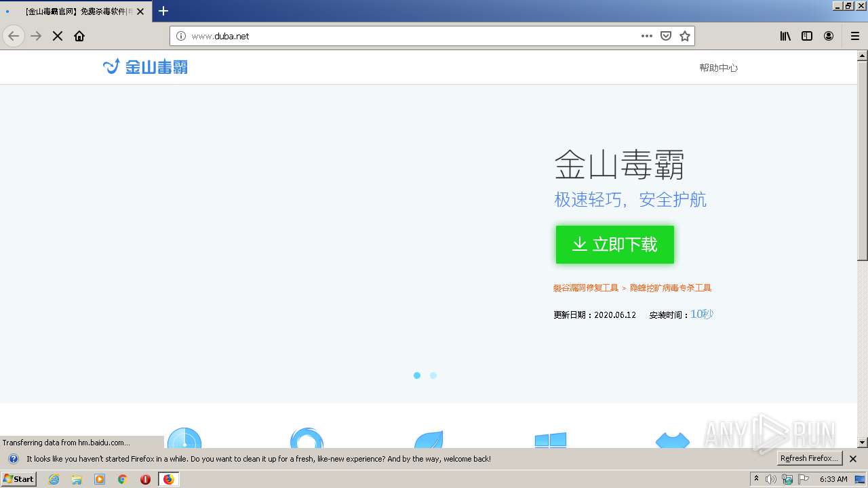Click the 更新日期：2020.06.12 text
Screen dimensions: 868x488
[595, 315]
